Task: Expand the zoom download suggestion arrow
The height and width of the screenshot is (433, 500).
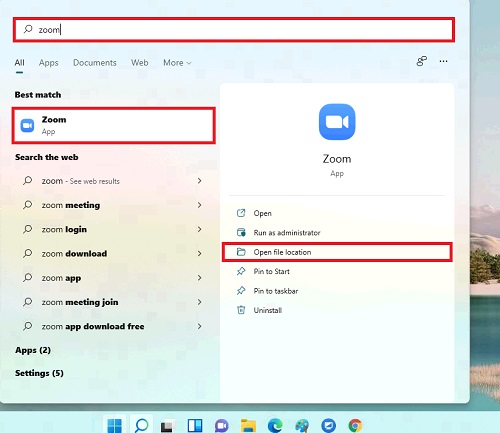Action: (x=199, y=254)
